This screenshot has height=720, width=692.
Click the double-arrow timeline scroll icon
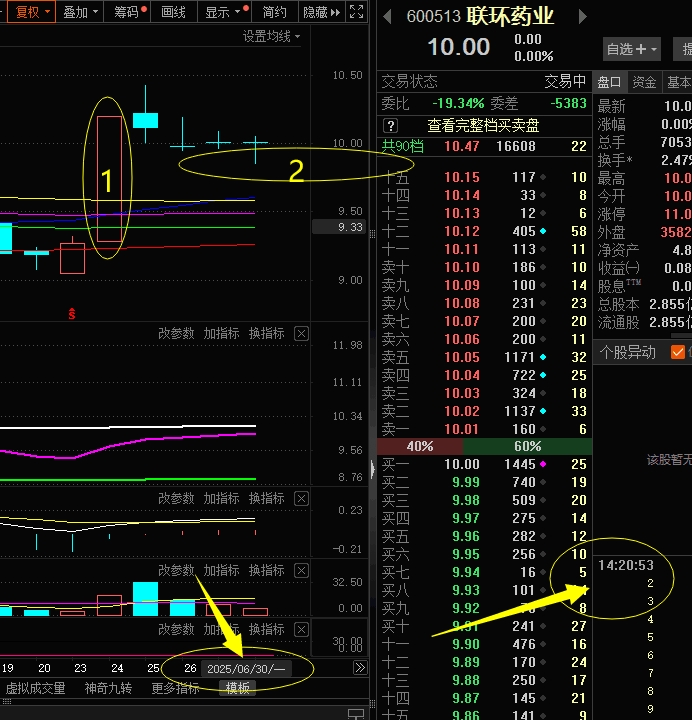pos(360,667)
